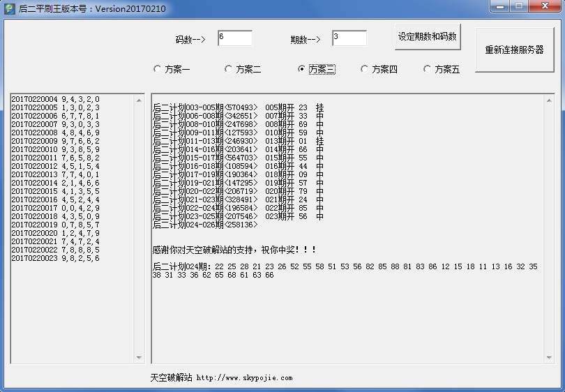Screen dimensions: 565x392
Task: Pick the 方案五 radio option
Action: (x=428, y=69)
